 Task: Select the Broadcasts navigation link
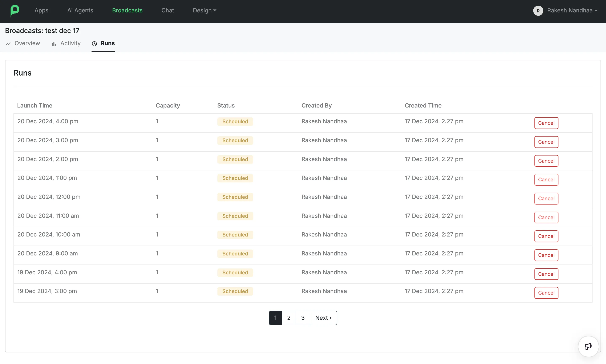[x=127, y=10]
